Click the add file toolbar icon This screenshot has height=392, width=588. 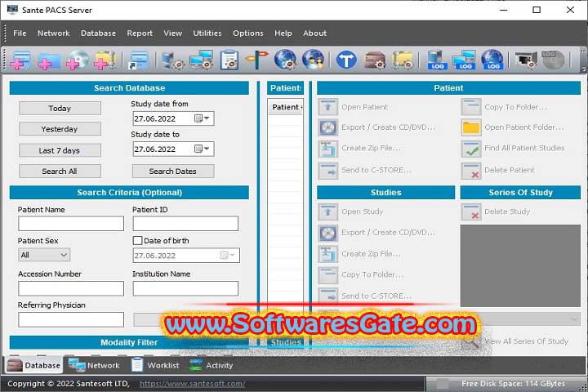coord(21,60)
